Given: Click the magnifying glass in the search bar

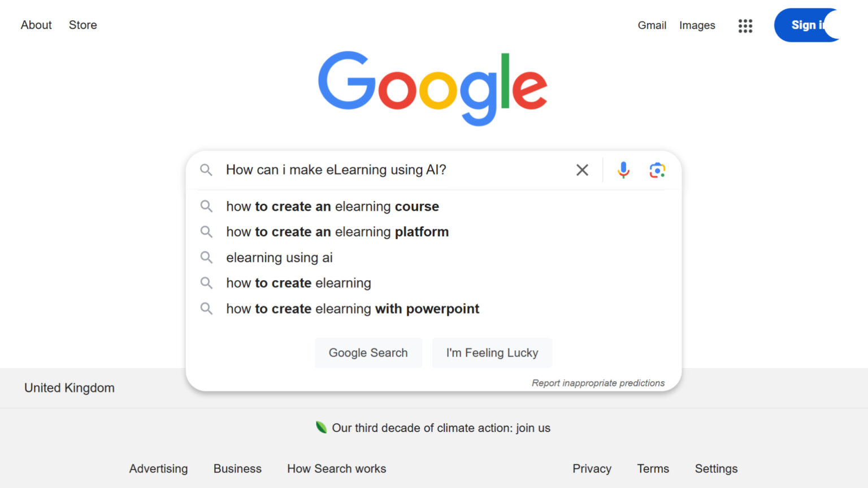Looking at the screenshot, I should point(206,169).
